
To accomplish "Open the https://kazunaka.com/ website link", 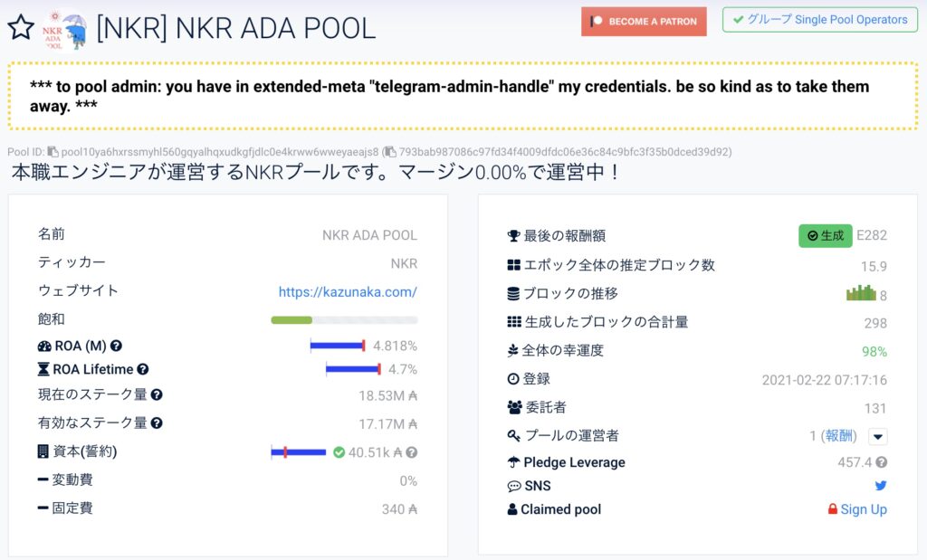I will tap(348, 292).
